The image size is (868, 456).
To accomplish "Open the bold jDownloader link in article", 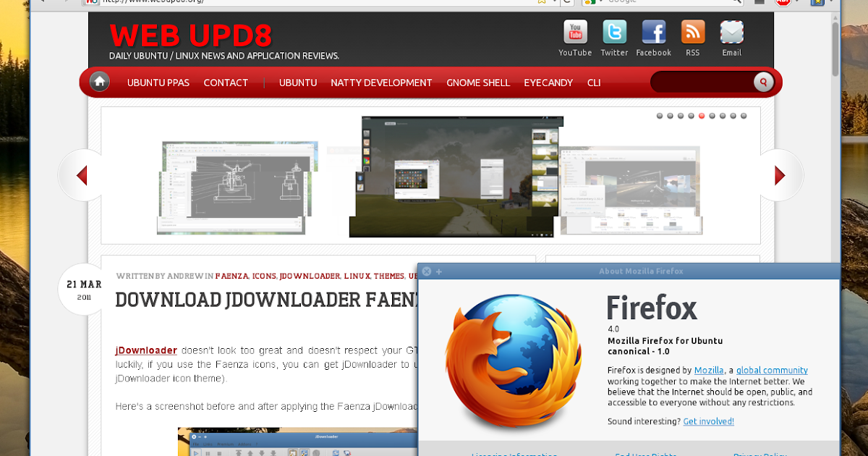I will tap(146, 350).
